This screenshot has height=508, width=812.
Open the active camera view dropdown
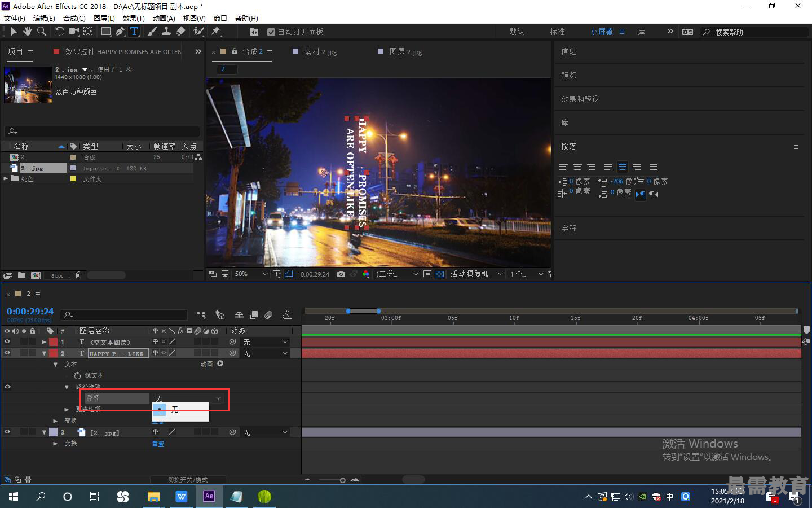pos(476,274)
